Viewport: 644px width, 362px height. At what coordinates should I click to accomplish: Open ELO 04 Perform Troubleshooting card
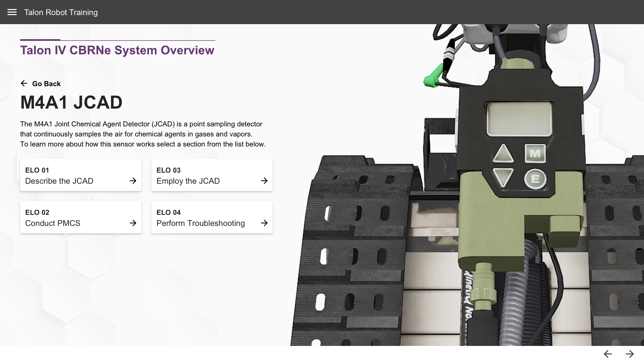[x=212, y=217]
